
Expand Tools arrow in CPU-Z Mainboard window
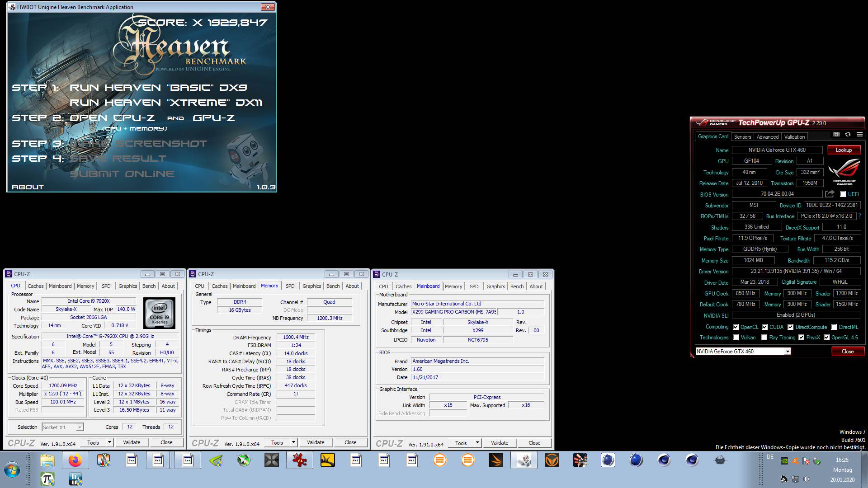pos(477,443)
